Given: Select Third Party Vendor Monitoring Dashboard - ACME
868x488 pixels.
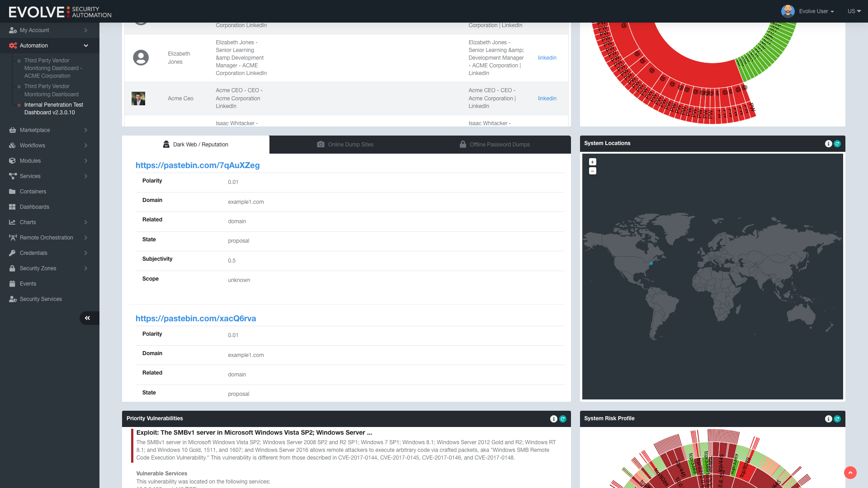Looking at the screenshot, I should click(x=53, y=68).
